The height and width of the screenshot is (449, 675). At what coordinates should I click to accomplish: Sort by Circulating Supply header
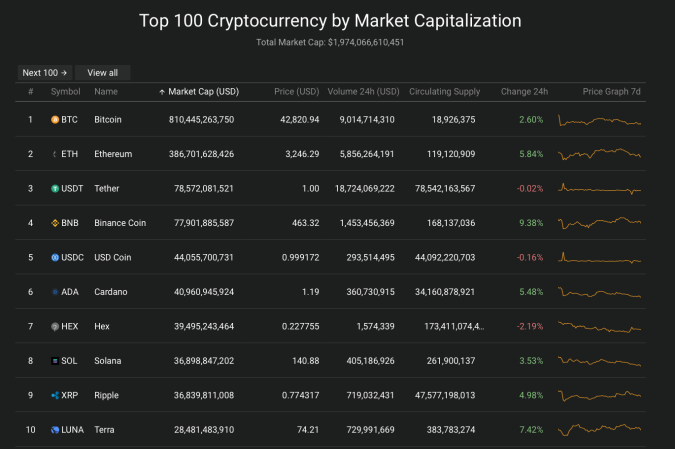444,92
